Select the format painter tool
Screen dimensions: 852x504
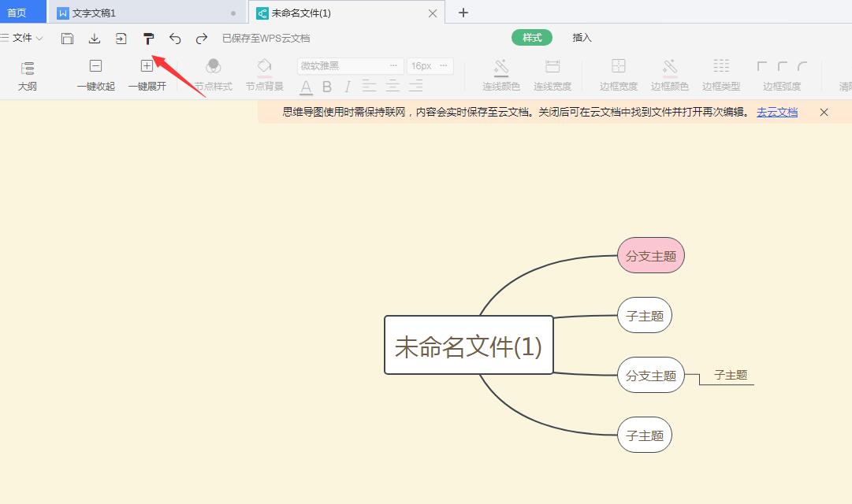coord(149,38)
